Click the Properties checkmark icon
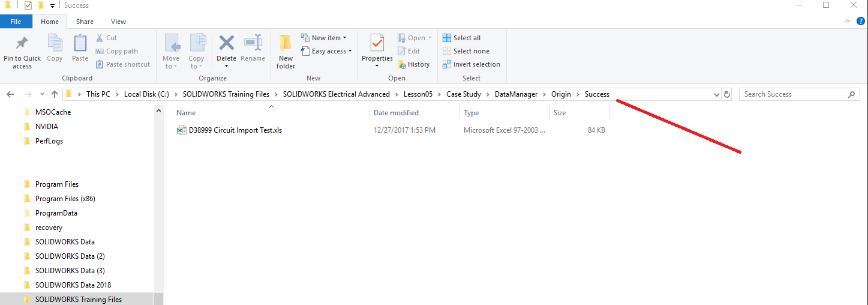Image resolution: width=868 pixels, height=305 pixels. [x=377, y=43]
